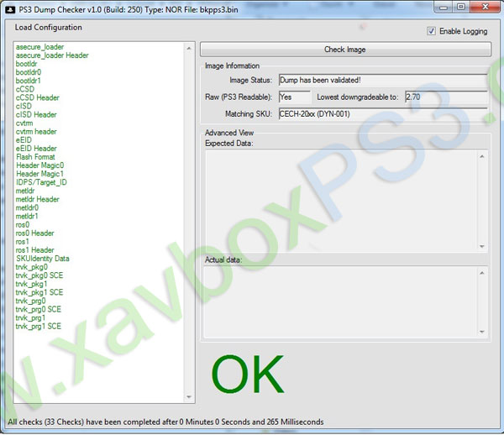Viewport: 504px width, 435px height.
Task: Click Expected Data scroll up arrow
Action: click(482, 156)
